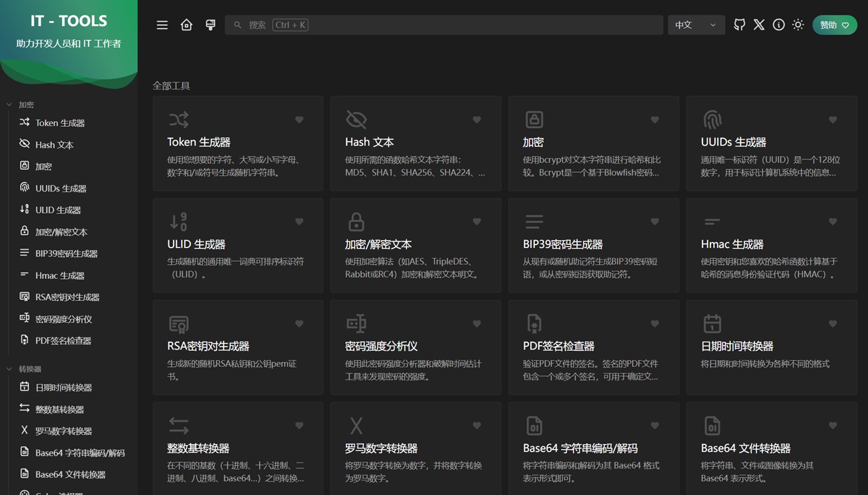Open the 中文 language dropdown
Image resolution: width=868 pixels, height=495 pixels.
coord(696,25)
